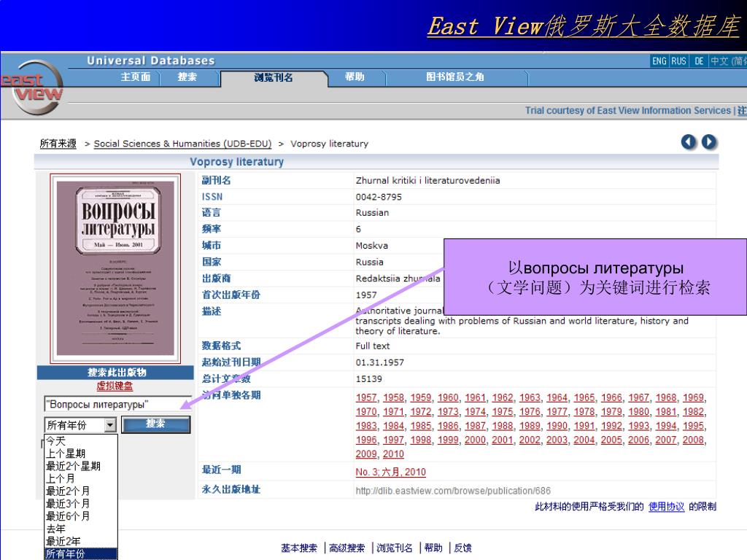Click total article count 15139

(368, 379)
